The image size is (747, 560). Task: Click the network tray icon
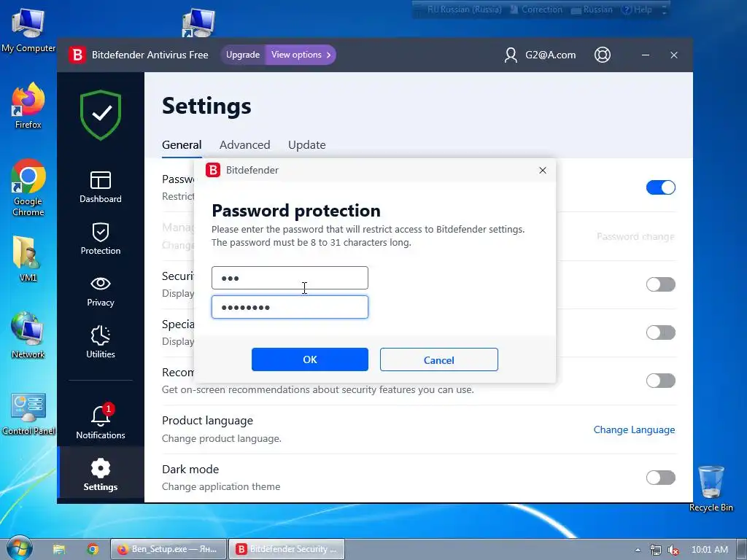pos(656,550)
